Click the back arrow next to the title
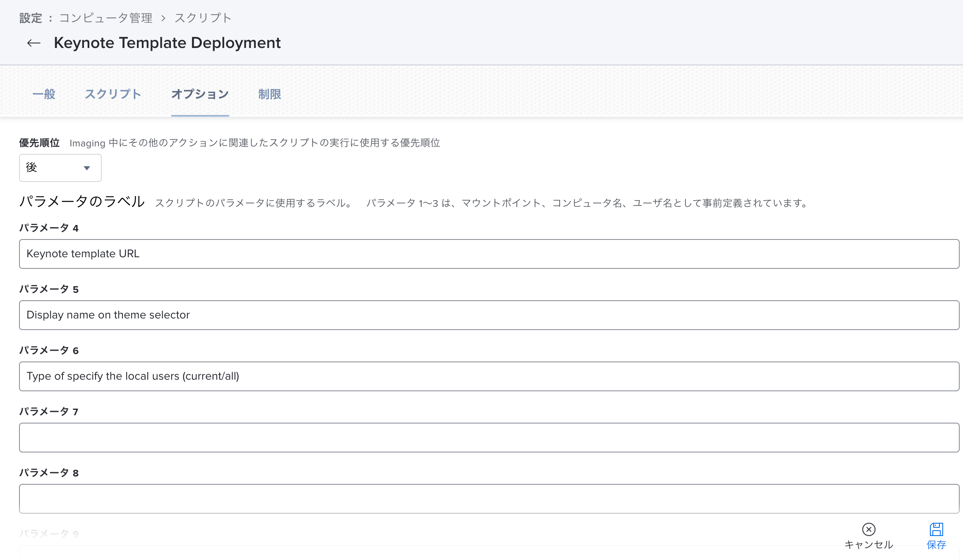 [x=34, y=43]
